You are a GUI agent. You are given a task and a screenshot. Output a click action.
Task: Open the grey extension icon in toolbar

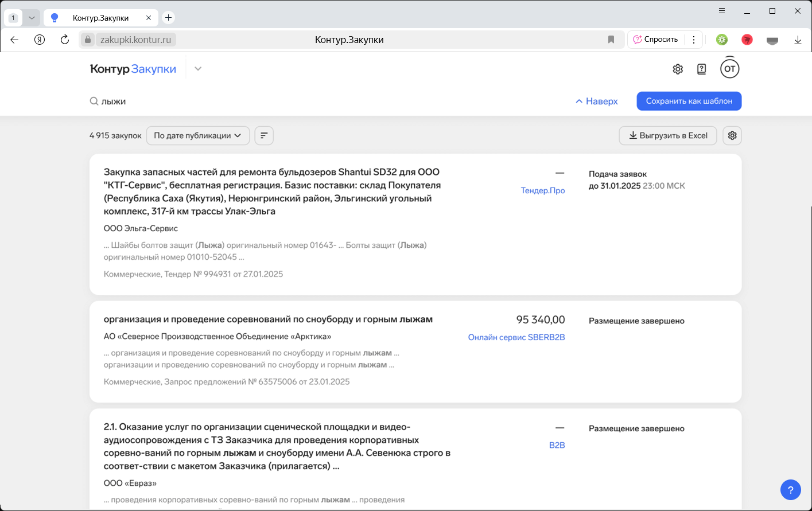(772, 40)
